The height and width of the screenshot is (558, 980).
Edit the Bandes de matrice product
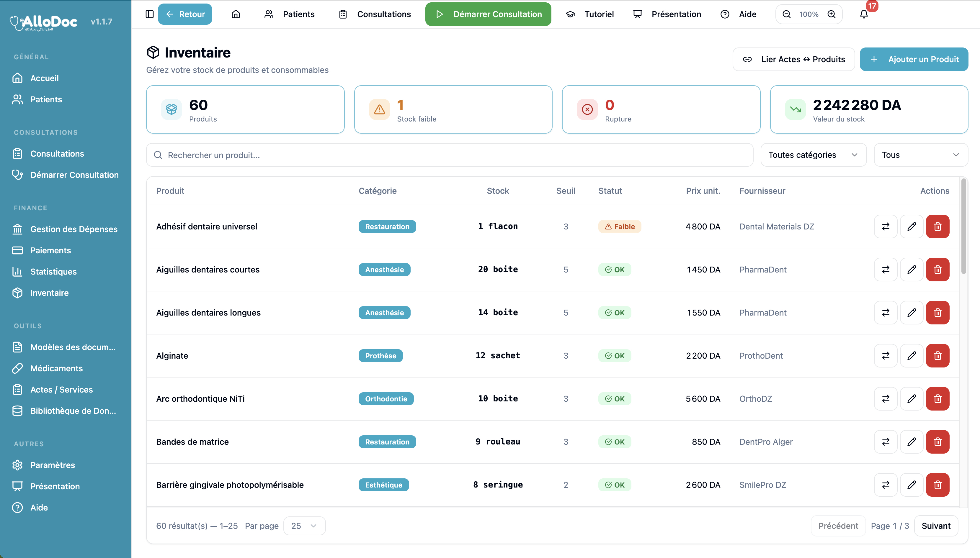[x=911, y=442]
